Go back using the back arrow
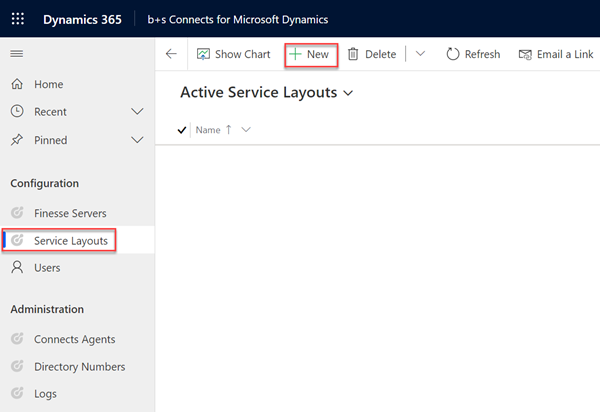The height and width of the screenshot is (412, 600). (x=171, y=54)
